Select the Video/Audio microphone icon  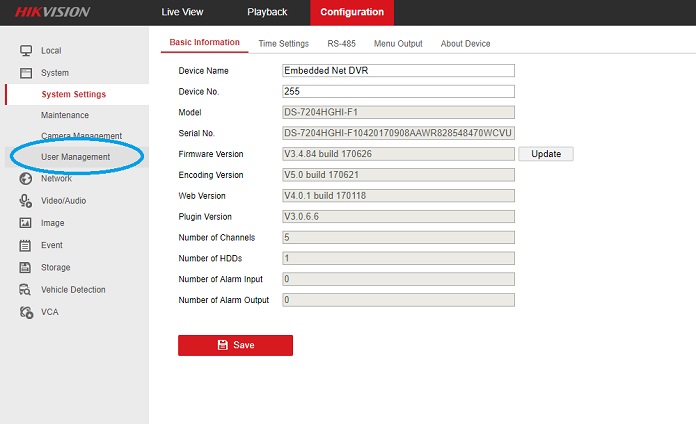pyautogui.click(x=26, y=201)
